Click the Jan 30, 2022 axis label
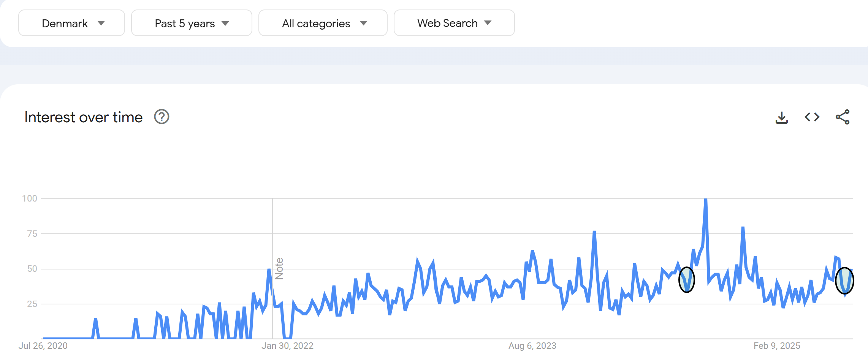 287,346
